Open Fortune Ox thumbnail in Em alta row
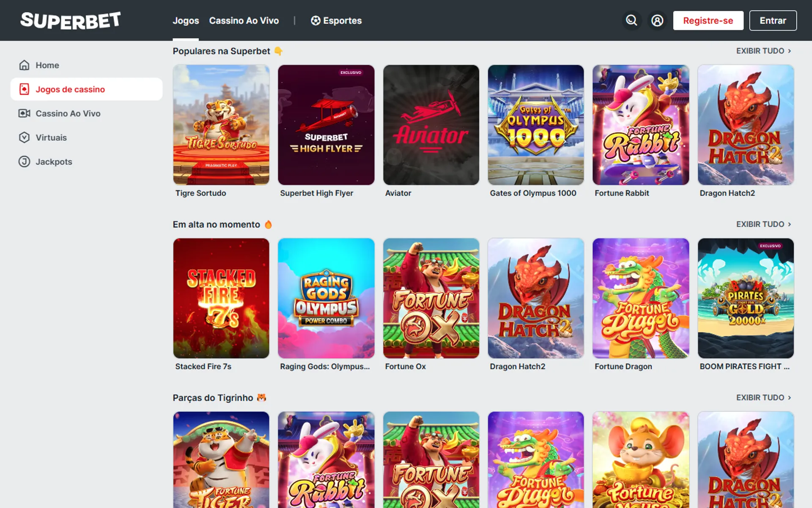 [431, 298]
